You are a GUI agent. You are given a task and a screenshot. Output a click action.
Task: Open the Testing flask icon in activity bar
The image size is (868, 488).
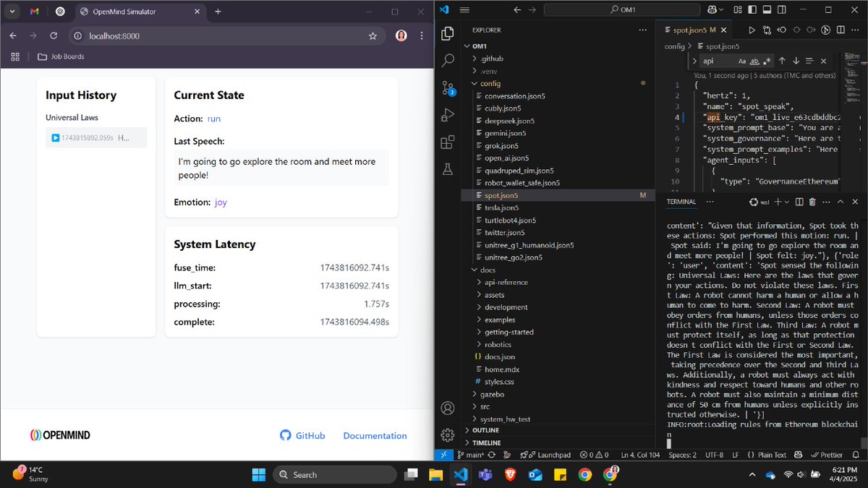(448, 169)
